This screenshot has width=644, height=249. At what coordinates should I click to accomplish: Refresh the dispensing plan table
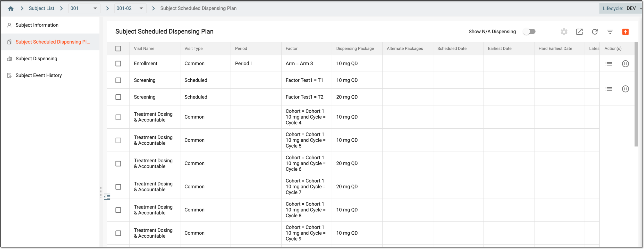pyautogui.click(x=595, y=32)
